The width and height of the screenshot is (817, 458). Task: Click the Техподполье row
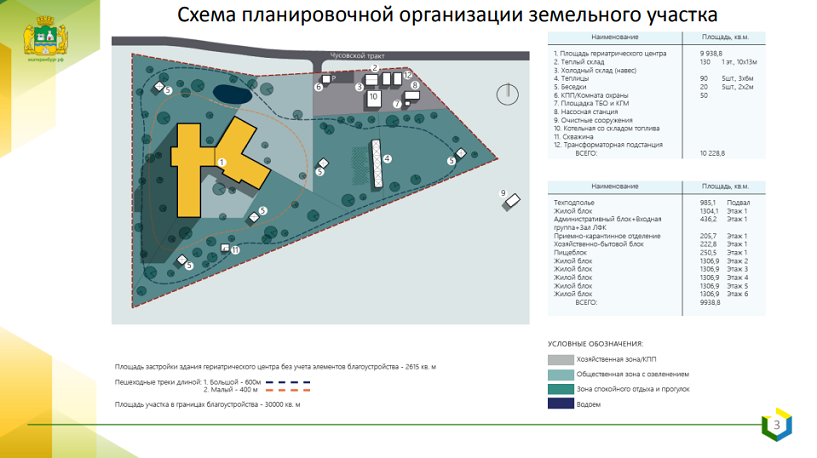pyautogui.click(x=656, y=203)
